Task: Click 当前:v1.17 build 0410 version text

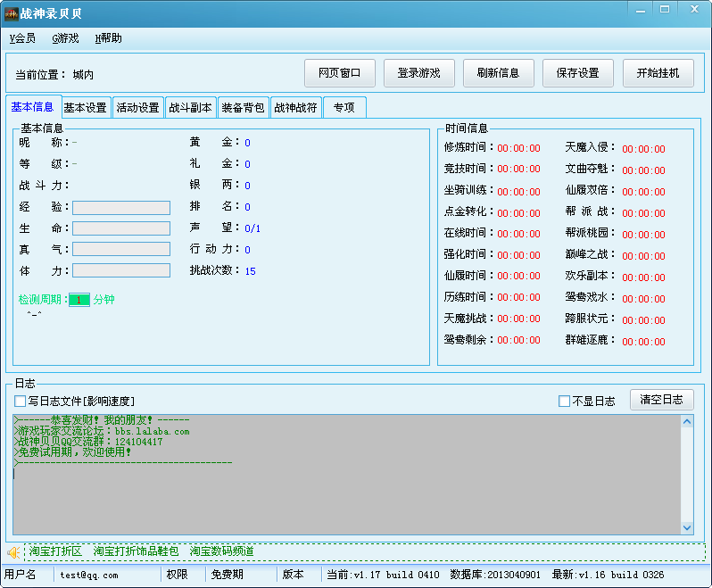Action: (383, 575)
